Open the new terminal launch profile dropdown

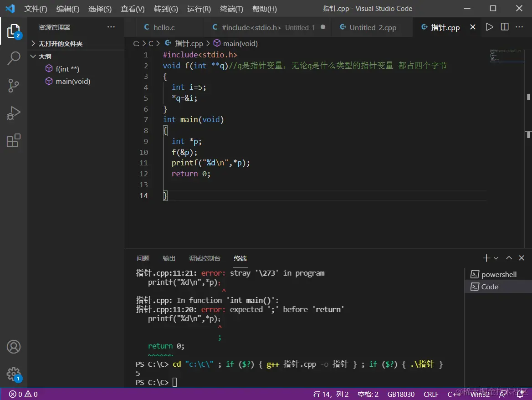[496, 258]
